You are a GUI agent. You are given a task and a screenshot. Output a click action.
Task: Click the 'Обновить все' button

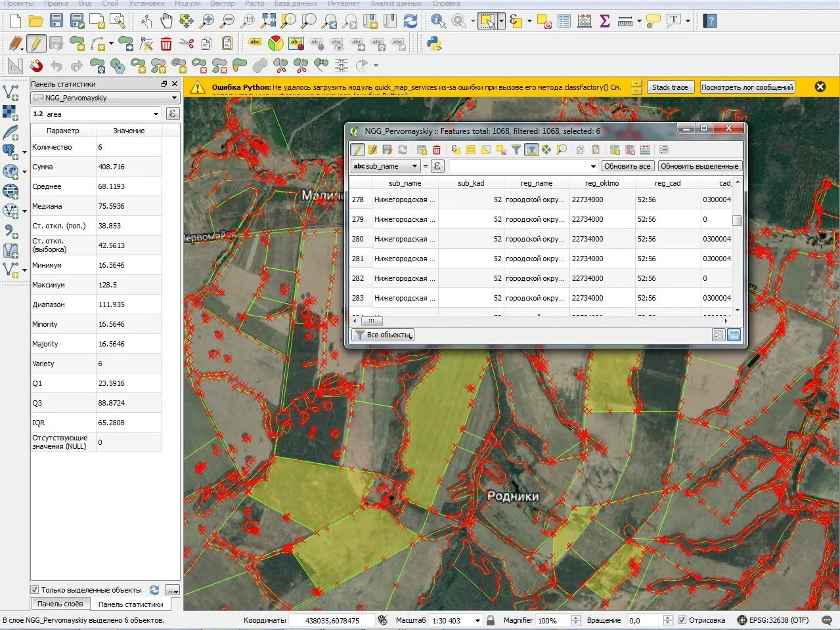627,166
